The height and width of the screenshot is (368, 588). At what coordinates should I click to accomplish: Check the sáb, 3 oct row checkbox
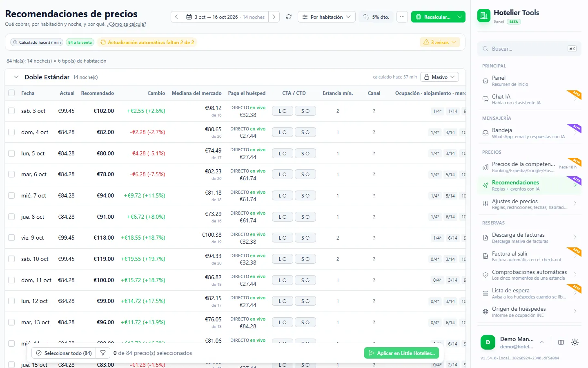pos(11,111)
